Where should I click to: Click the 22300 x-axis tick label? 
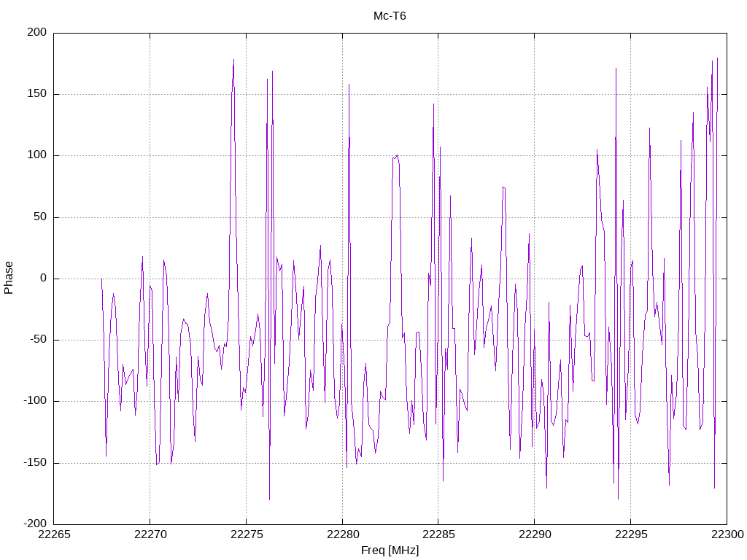[727, 534]
